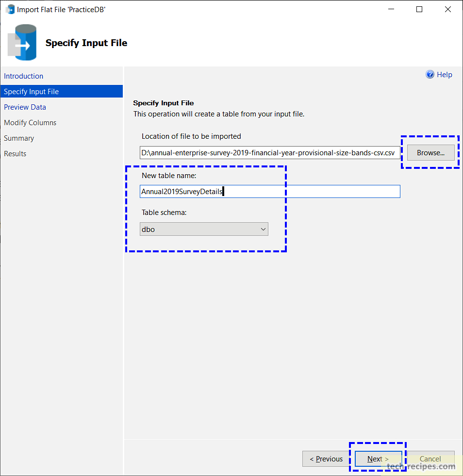Viewport: 463px width, 476px height.
Task: Go to the Preview Data step
Action: click(x=25, y=107)
